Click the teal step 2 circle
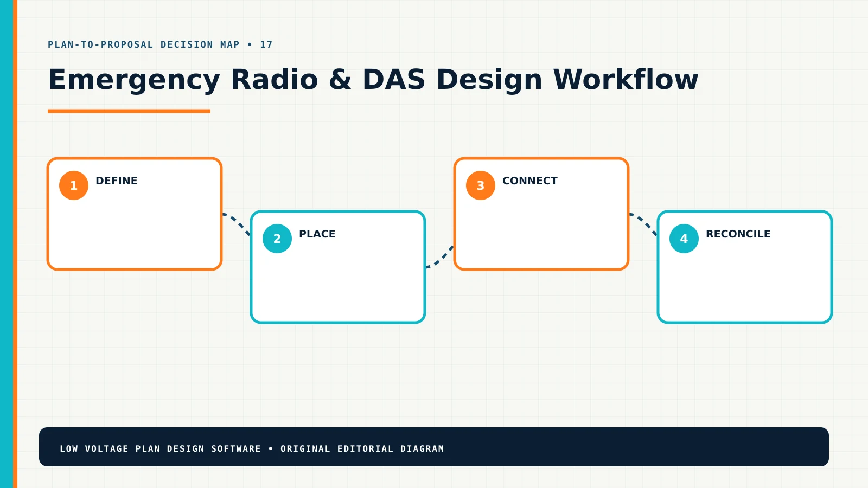 coord(277,239)
